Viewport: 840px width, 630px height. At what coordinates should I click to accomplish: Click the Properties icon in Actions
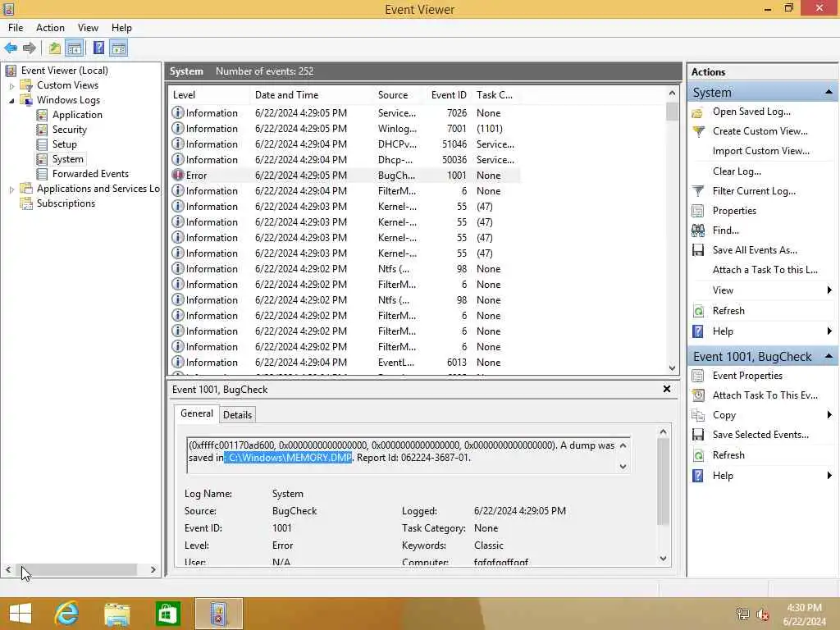(x=697, y=211)
